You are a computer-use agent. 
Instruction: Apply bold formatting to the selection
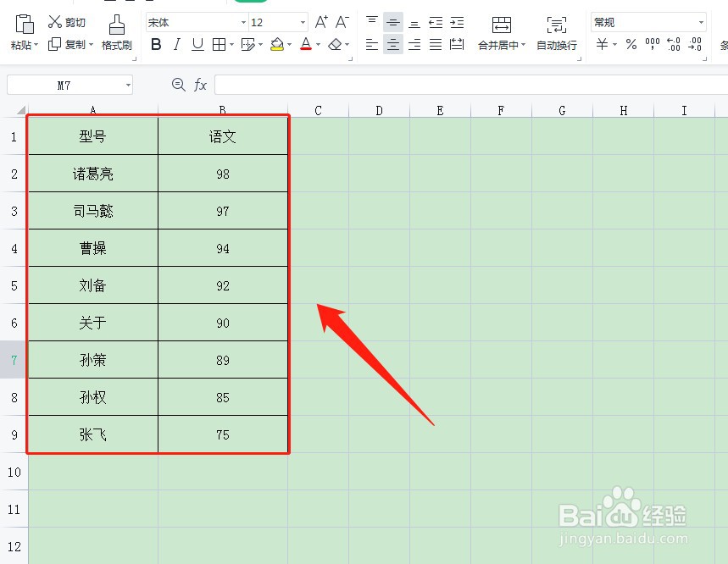(155, 44)
